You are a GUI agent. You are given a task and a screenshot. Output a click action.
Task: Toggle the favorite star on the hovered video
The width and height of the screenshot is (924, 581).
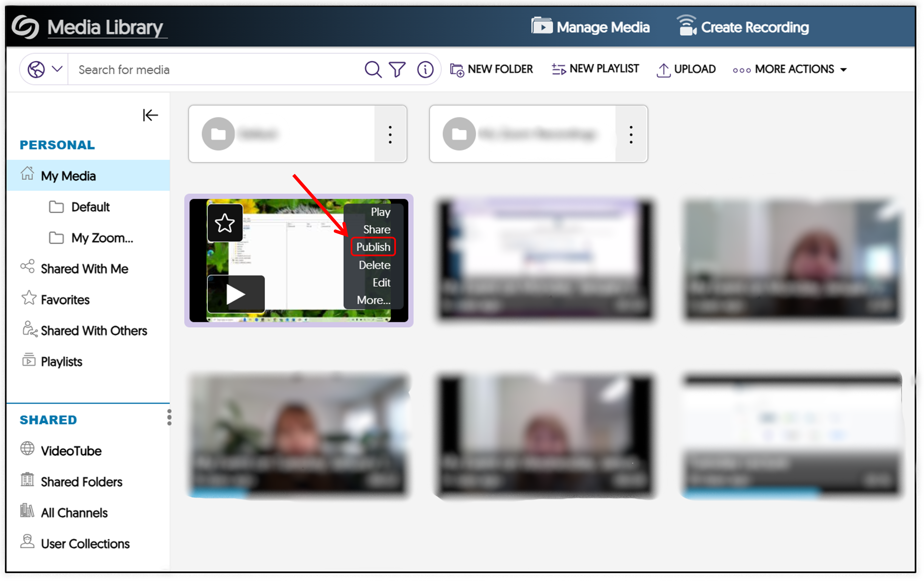[x=225, y=223]
